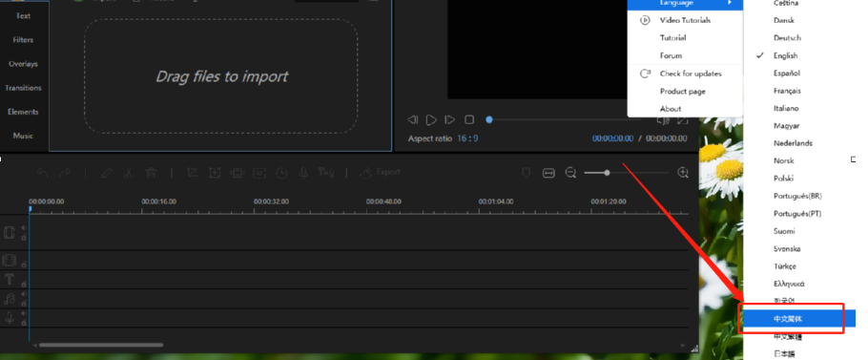
Task: Step forward one frame in preview
Action: [449, 119]
